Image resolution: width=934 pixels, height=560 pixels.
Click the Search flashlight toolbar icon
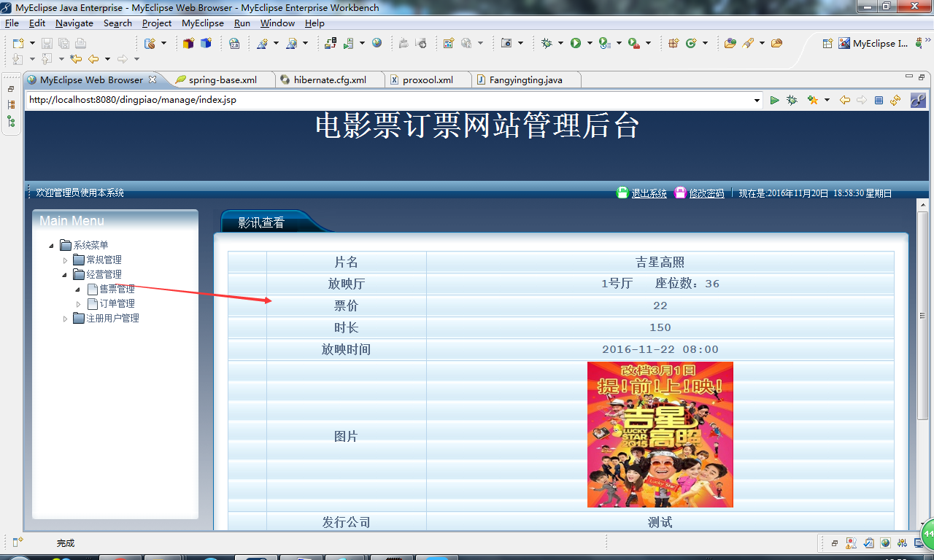[748, 44]
